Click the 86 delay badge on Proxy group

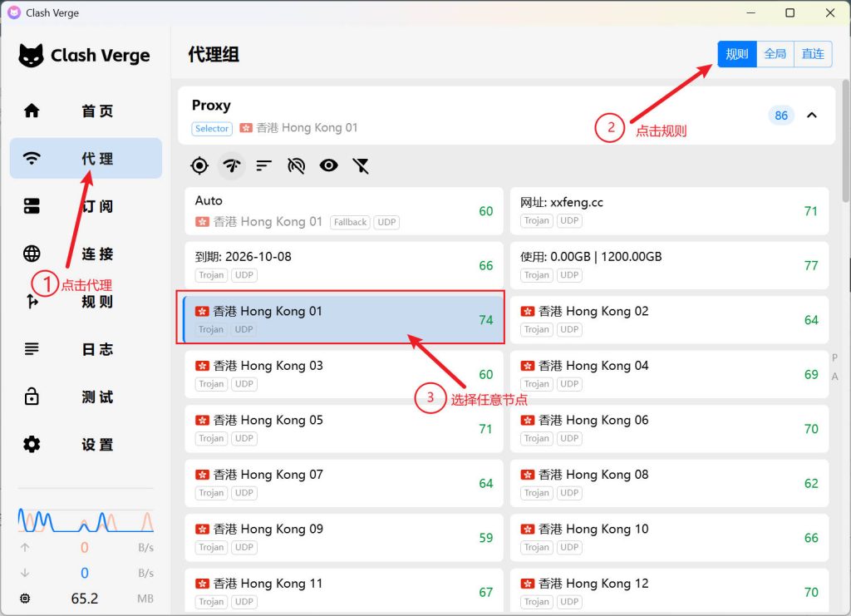click(780, 116)
